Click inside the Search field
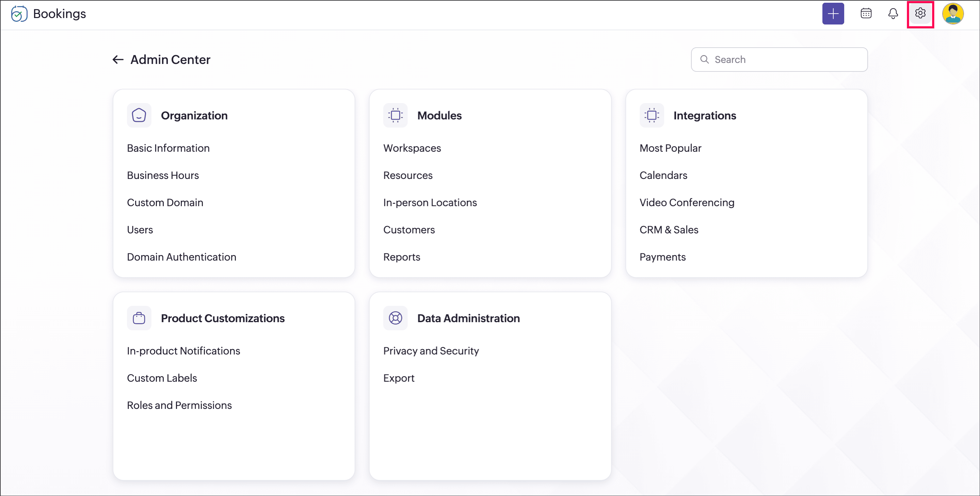The height and width of the screenshot is (496, 980). pyautogui.click(x=784, y=60)
